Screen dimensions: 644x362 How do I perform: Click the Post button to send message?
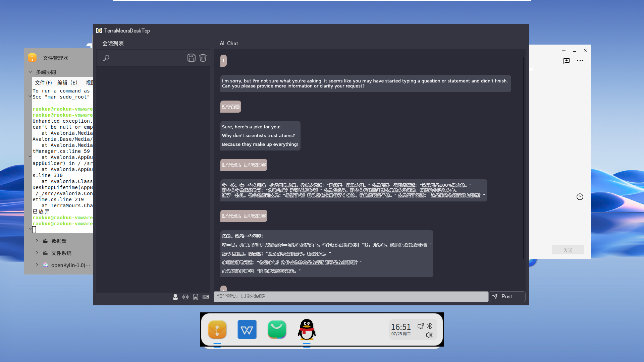507,296
